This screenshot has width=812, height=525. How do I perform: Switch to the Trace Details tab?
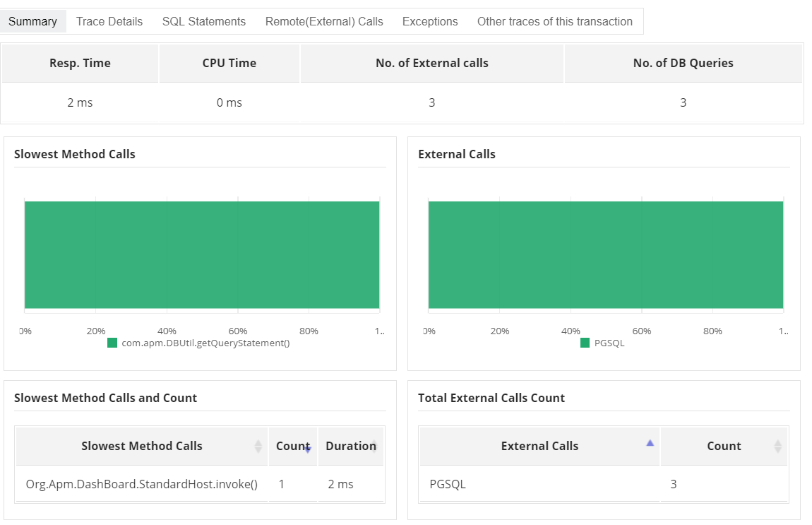(109, 21)
